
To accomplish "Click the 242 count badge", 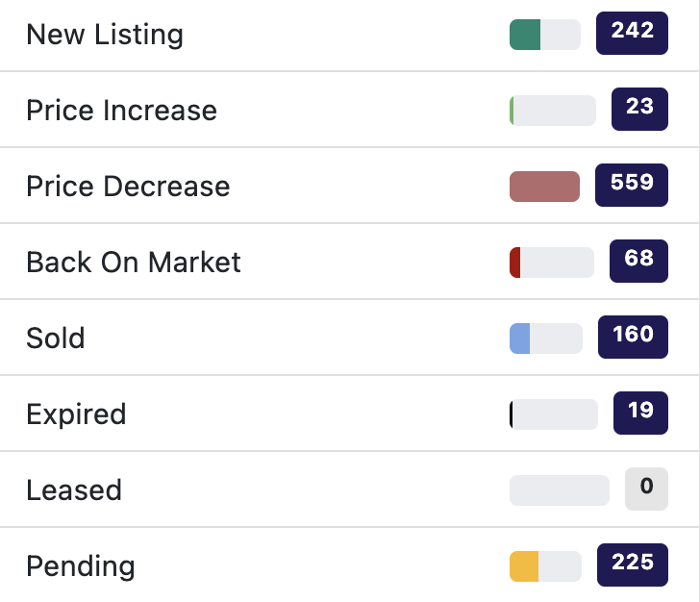I will [x=632, y=34].
